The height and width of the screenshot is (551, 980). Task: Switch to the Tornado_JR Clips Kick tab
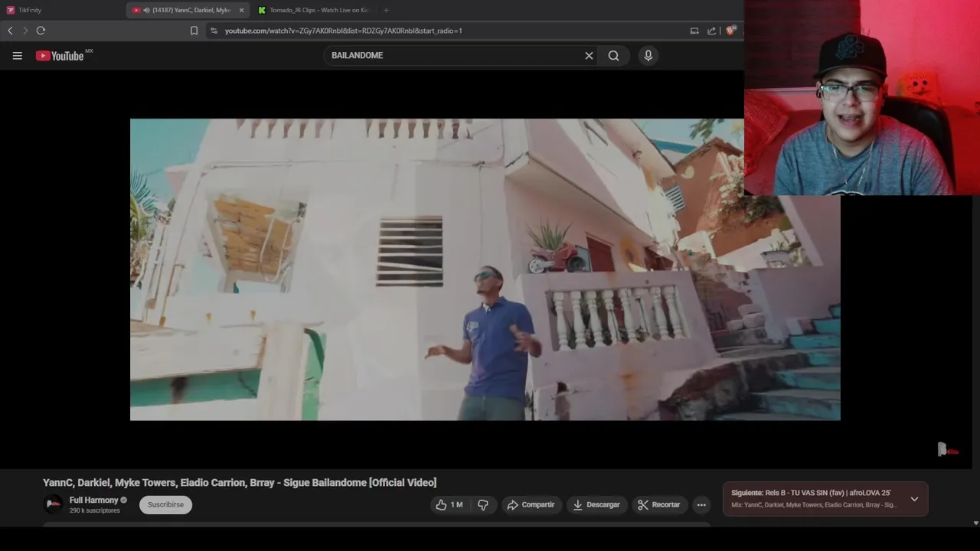[x=314, y=10]
